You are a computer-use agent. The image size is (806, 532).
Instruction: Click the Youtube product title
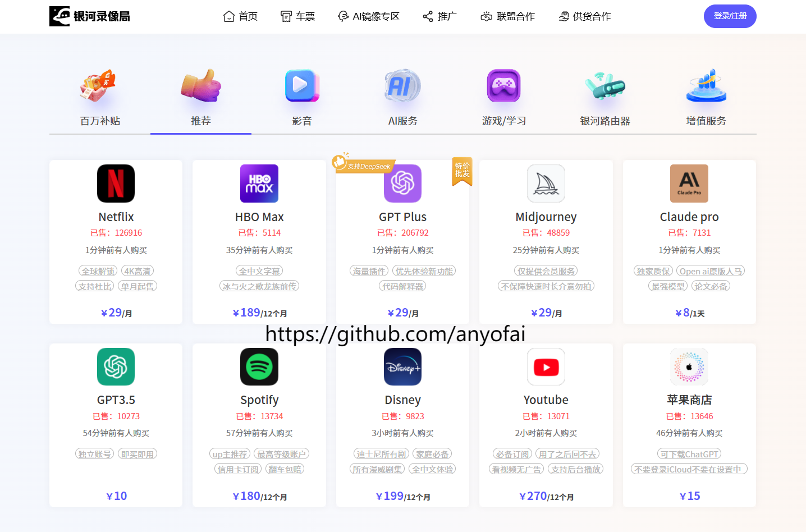(x=546, y=400)
